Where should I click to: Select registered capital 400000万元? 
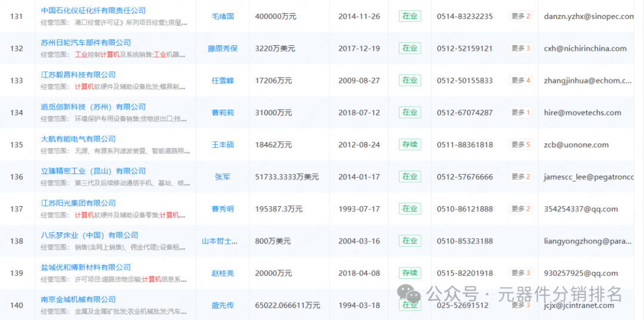[275, 17]
